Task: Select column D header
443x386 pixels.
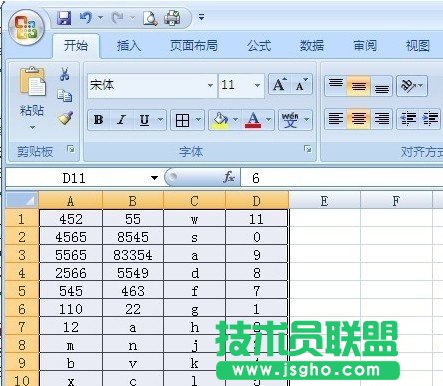Action: click(256, 201)
